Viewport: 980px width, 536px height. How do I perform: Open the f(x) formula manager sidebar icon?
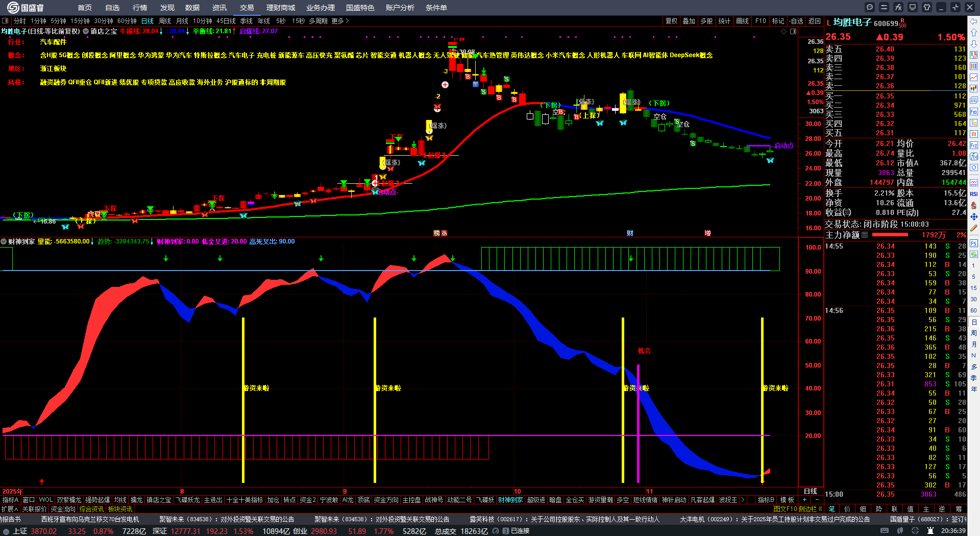click(x=974, y=156)
